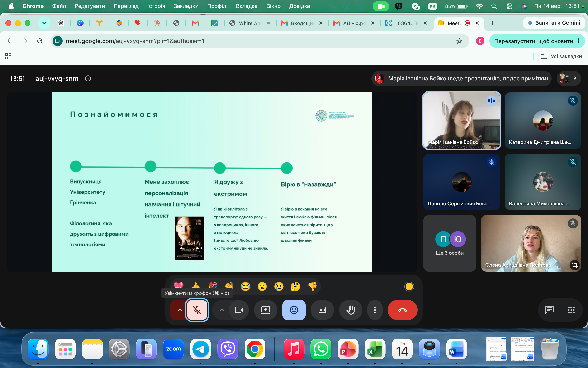The image size is (588, 368).
Task: Unmute the microphone button
Action: point(197,310)
